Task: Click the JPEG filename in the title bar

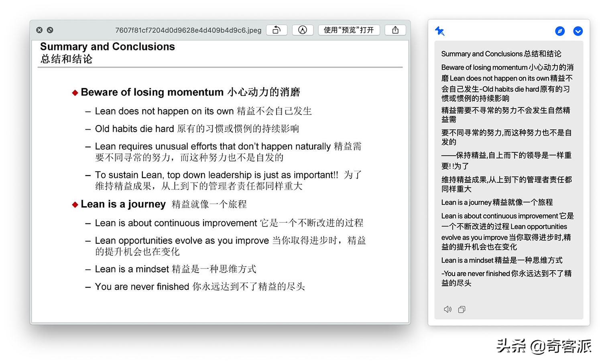Action: (x=189, y=30)
